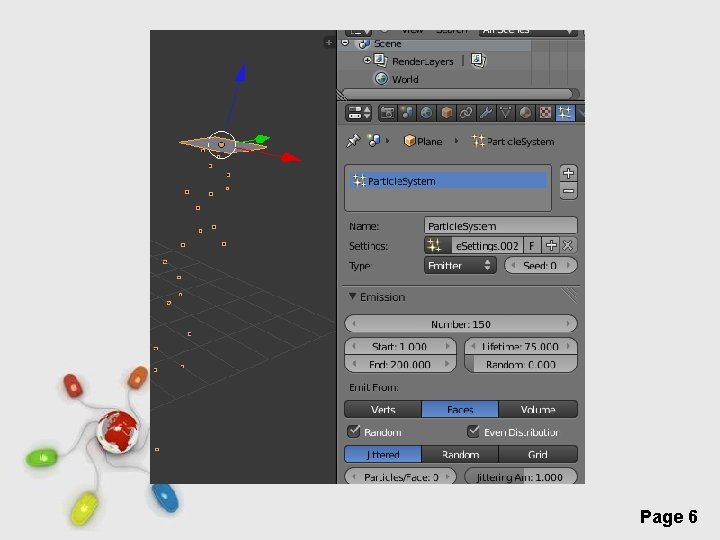Click ParticleSystem name in the breadcrumb
This screenshot has height=540, width=720.
point(520,141)
